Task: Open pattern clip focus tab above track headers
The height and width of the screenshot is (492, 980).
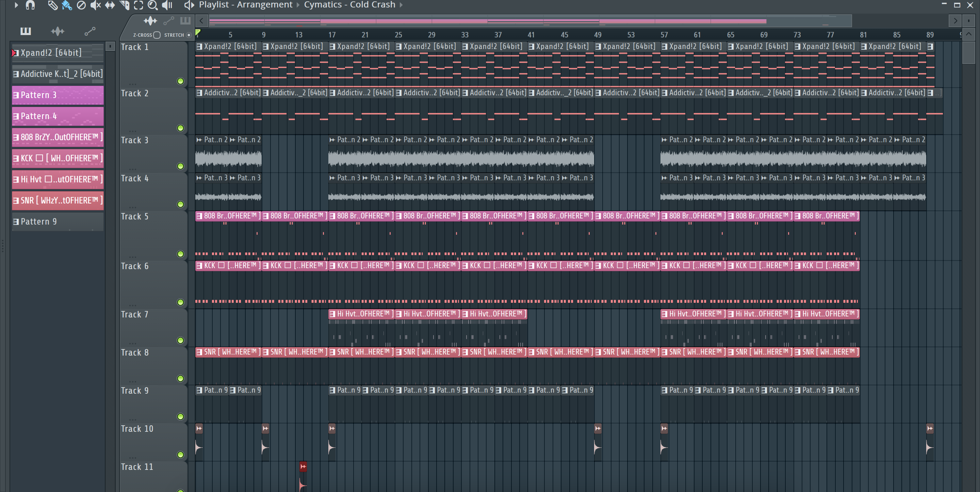Action: point(185,20)
